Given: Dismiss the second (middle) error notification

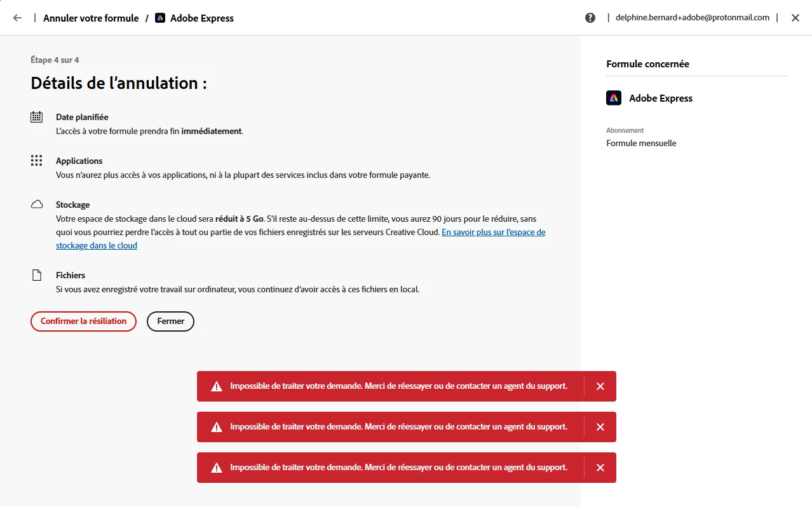Looking at the screenshot, I should click(x=600, y=427).
